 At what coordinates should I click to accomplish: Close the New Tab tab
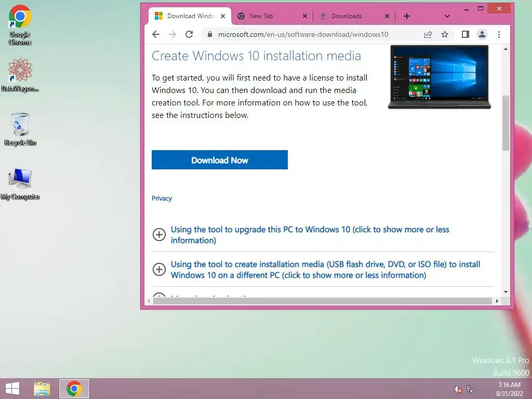(304, 16)
